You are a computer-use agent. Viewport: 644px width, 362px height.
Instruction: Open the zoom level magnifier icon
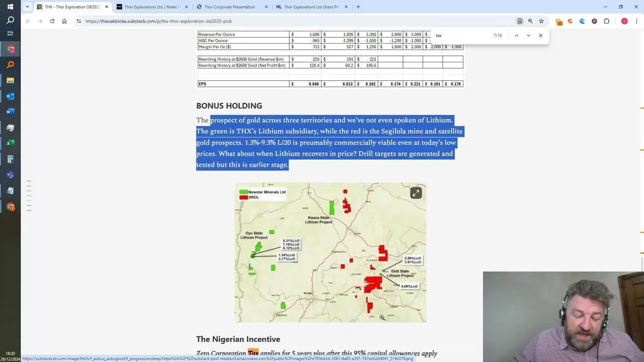coord(530,21)
